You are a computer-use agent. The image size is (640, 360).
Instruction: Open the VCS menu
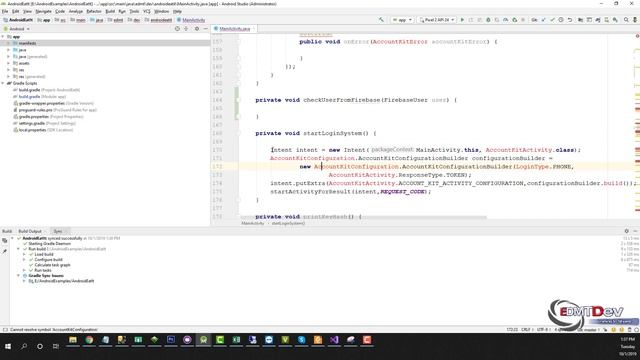147,11
